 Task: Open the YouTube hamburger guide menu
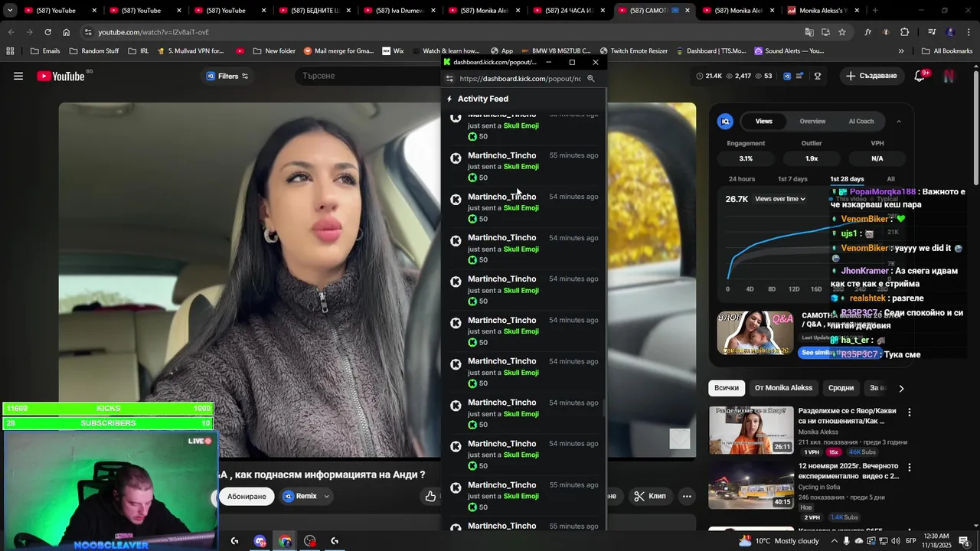click(x=18, y=76)
